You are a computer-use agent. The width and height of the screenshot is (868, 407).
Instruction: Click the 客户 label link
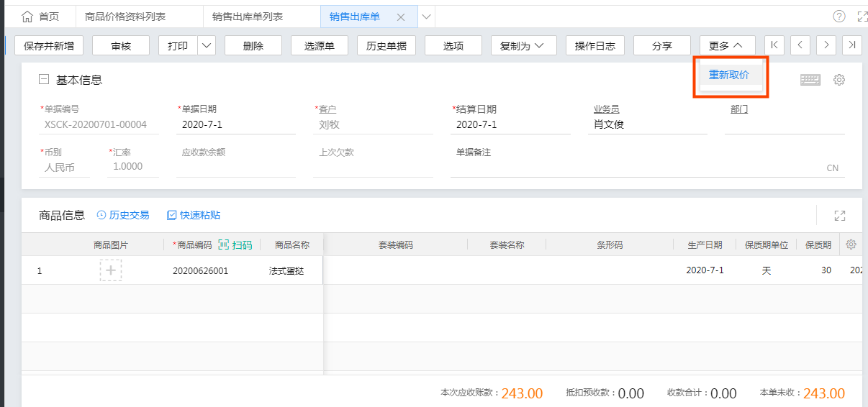[327, 109]
